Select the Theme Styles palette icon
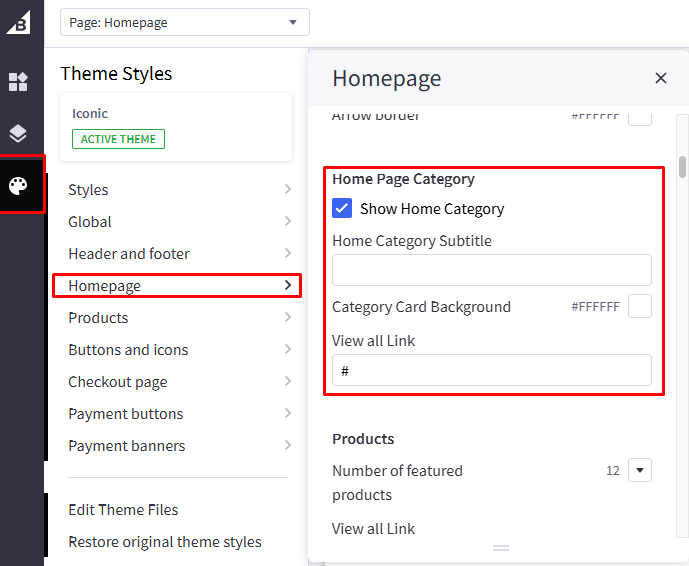689x566 pixels. coord(19,186)
